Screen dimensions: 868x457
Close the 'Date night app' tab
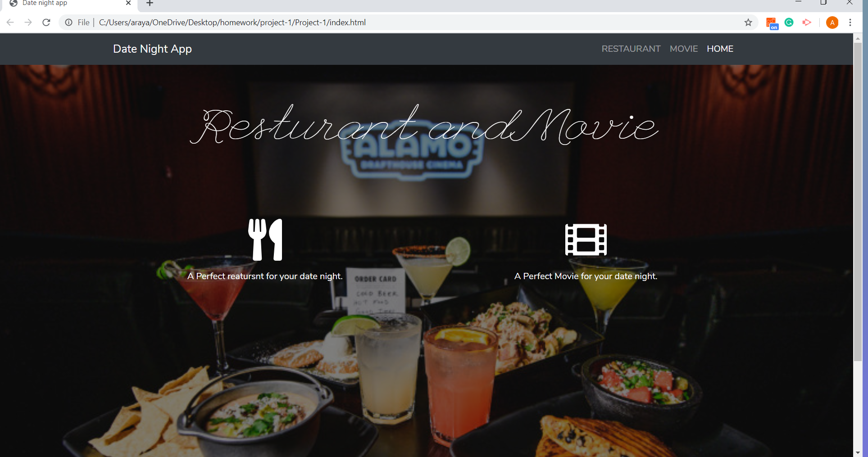coord(128,3)
